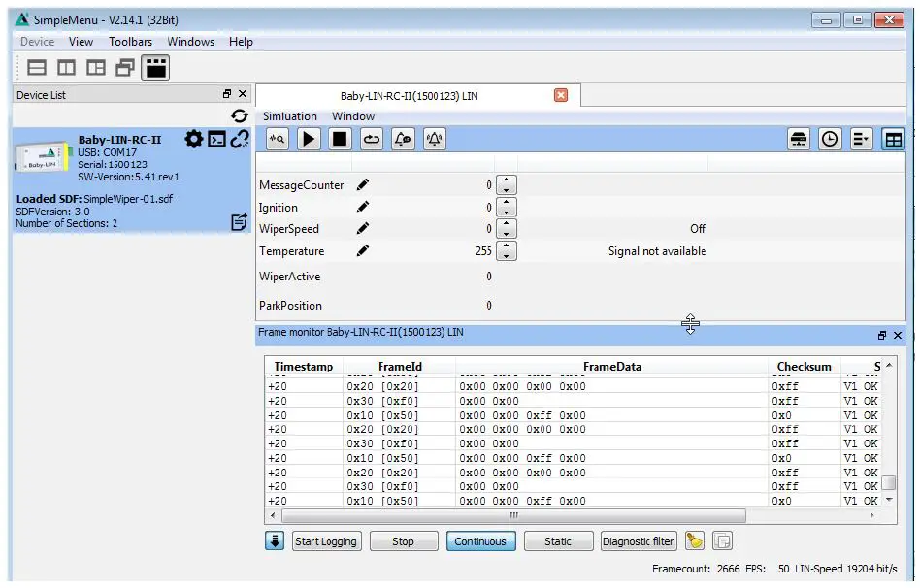Click the refresh device list icon
This screenshot has height=588, width=920.
tap(240, 116)
